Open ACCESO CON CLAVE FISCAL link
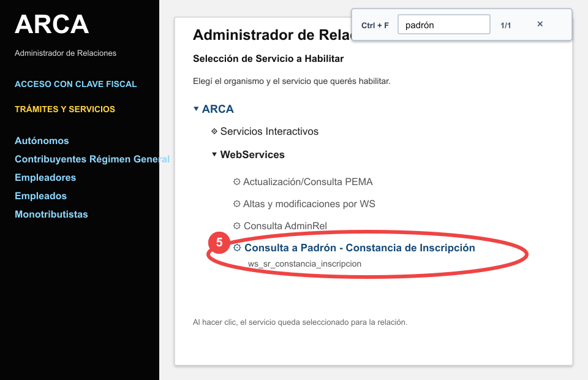Image resolution: width=588 pixels, height=380 pixels. 76,84
